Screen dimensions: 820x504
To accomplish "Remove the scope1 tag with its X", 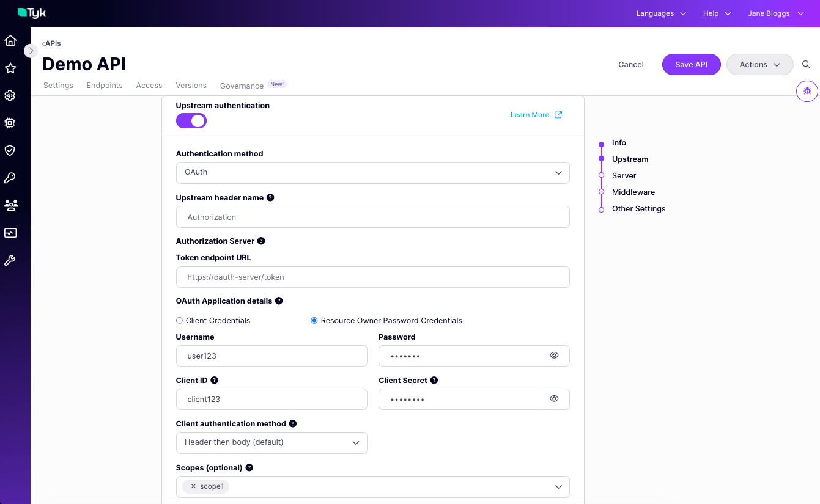I will [x=193, y=486].
